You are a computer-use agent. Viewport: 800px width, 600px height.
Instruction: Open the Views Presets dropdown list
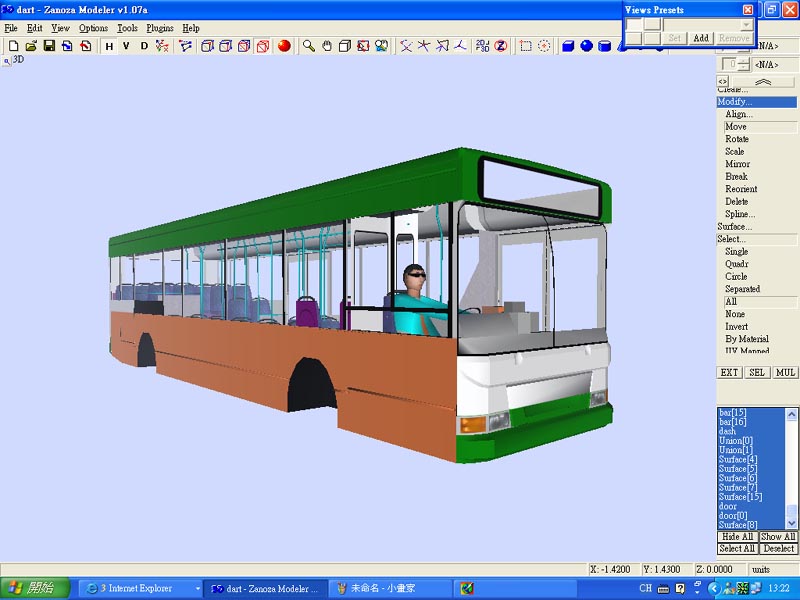(747, 24)
